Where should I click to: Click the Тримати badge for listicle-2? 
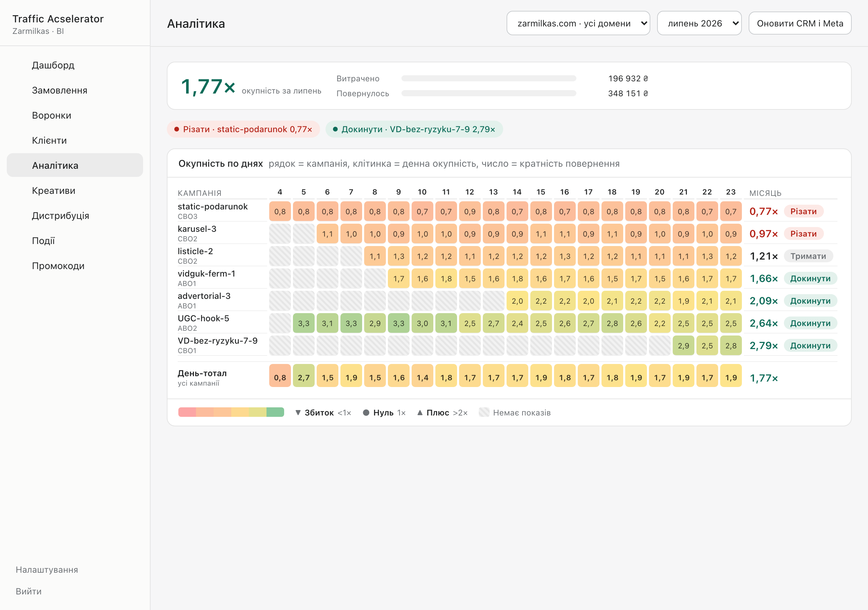[x=808, y=256]
